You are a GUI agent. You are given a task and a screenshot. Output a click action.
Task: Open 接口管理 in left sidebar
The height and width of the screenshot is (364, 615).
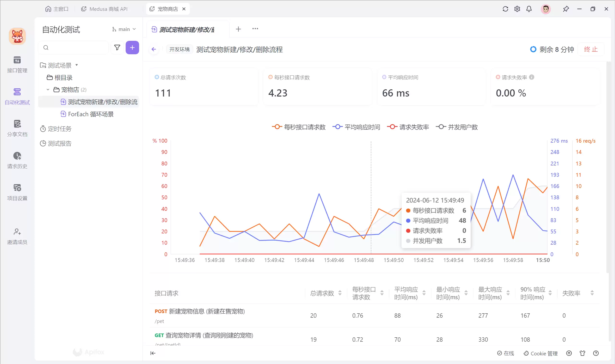point(17,65)
